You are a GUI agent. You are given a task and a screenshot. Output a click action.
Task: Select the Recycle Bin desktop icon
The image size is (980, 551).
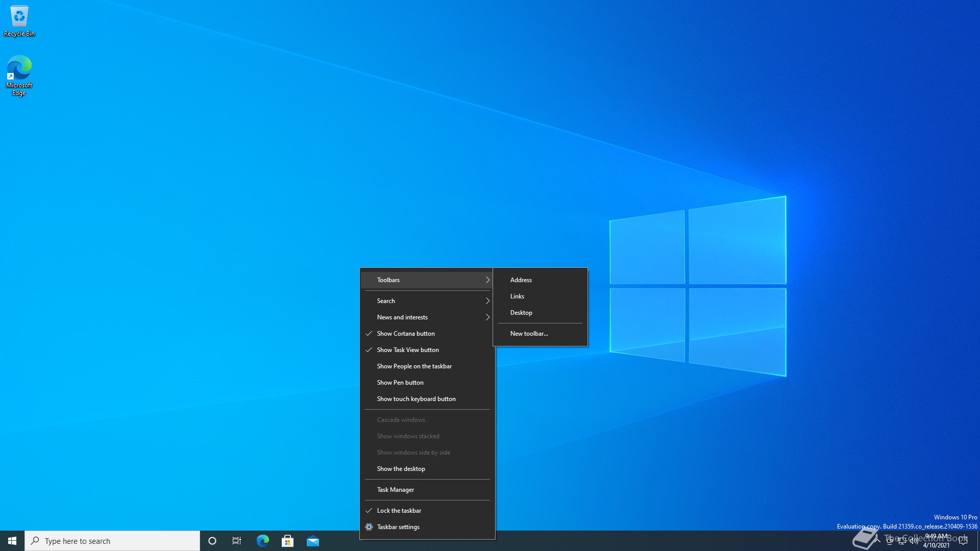(x=19, y=21)
